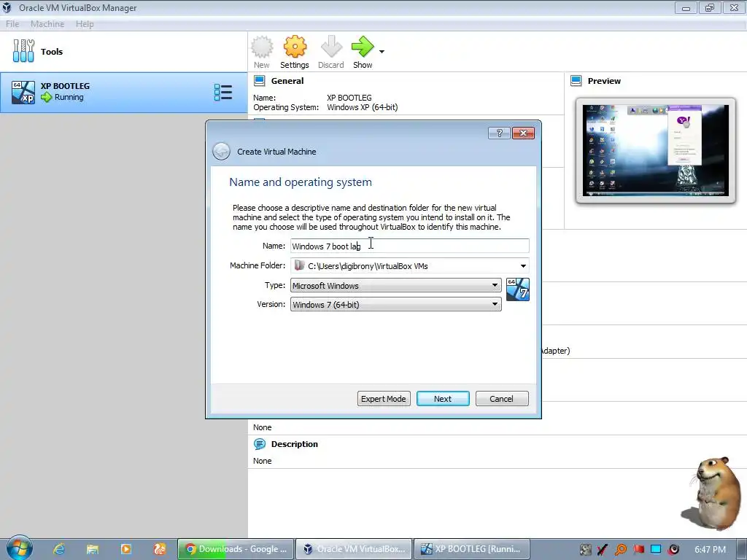The width and height of the screenshot is (747, 560).
Task: Click the New machine toolbar icon
Action: [262, 47]
